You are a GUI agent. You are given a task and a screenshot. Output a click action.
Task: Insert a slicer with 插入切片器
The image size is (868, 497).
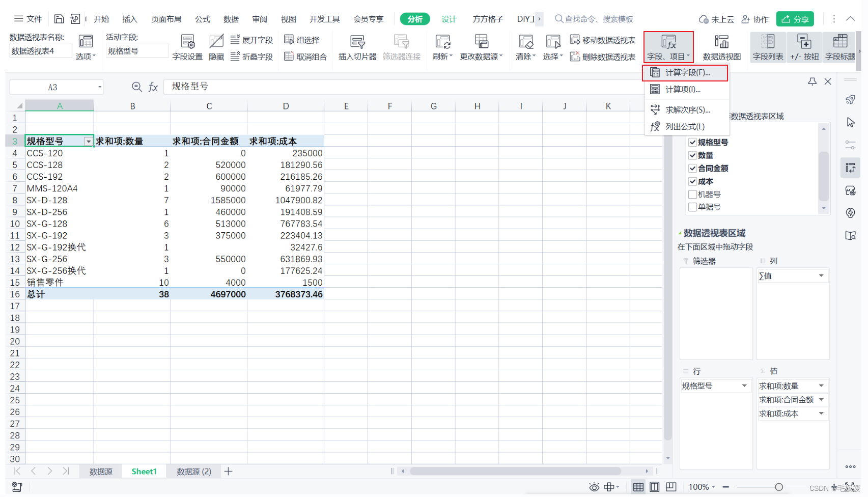pyautogui.click(x=357, y=47)
